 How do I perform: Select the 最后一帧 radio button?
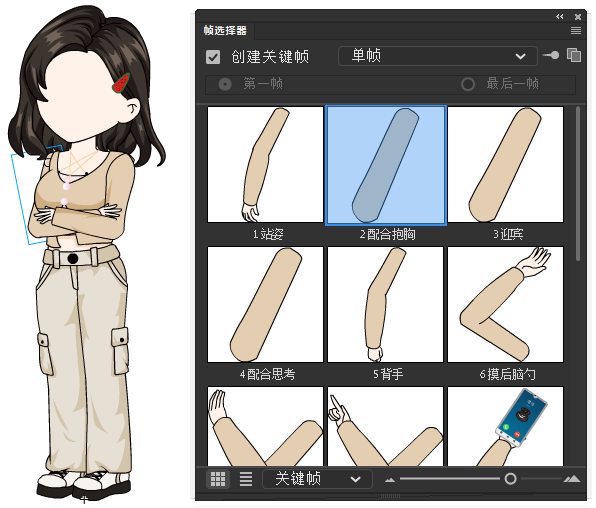(468, 84)
